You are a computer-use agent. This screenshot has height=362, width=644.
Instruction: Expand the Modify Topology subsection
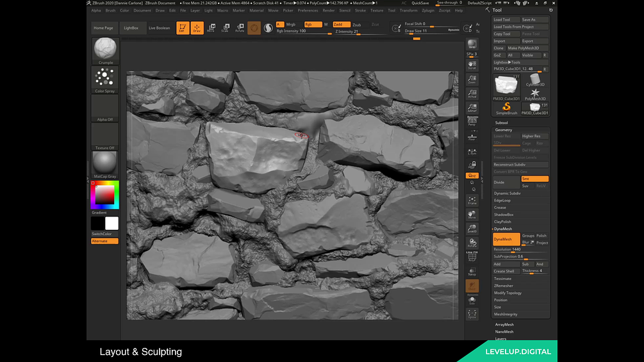[508, 293]
